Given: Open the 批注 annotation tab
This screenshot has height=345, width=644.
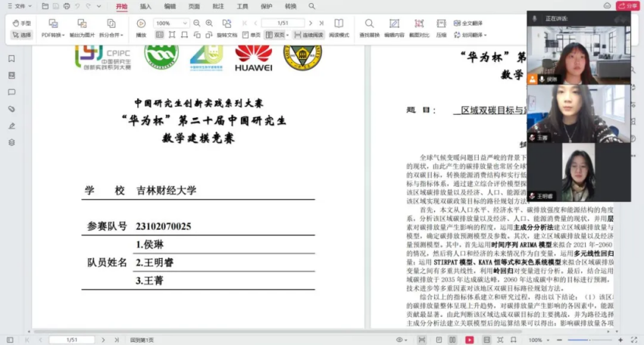Looking at the screenshot, I should [217, 6].
